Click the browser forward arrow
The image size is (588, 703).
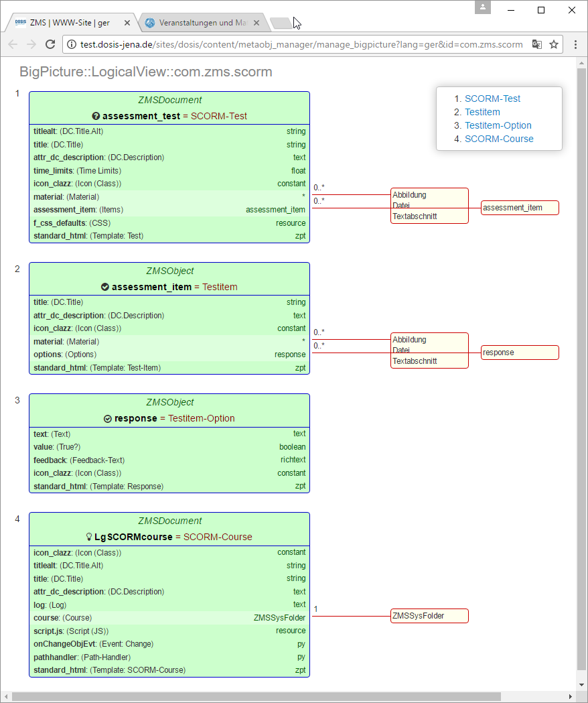[31, 44]
